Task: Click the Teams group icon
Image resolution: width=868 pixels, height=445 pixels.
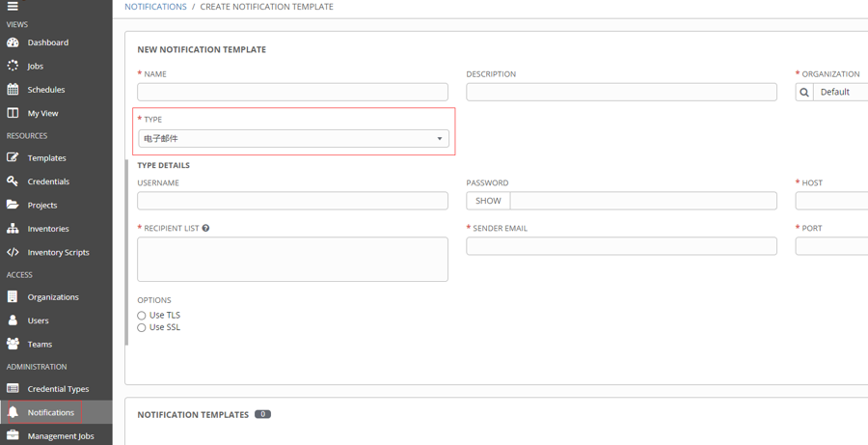Action: click(13, 344)
